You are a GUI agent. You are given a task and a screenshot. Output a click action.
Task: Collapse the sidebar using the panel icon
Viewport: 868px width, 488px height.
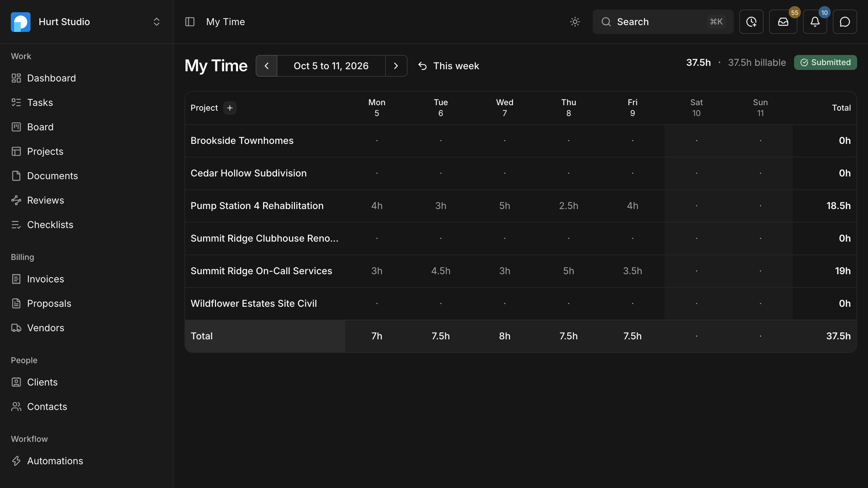(x=190, y=22)
